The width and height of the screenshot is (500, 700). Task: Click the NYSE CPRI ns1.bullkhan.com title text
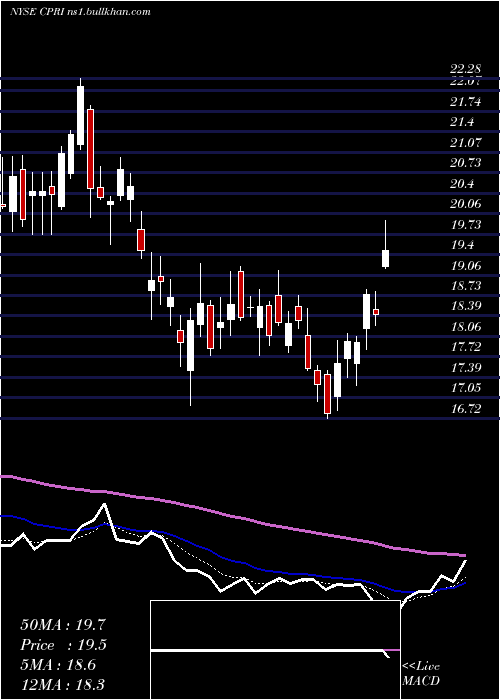pos(80,12)
